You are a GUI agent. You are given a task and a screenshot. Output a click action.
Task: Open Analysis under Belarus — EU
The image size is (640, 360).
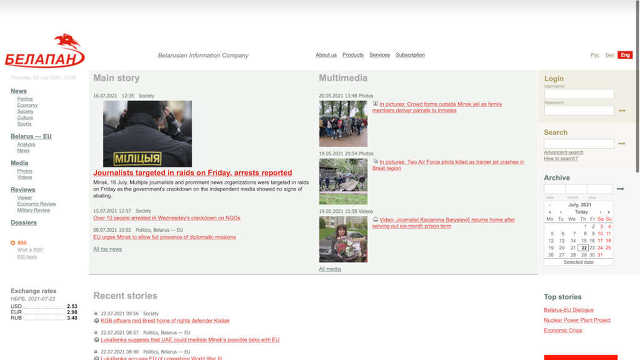point(26,144)
